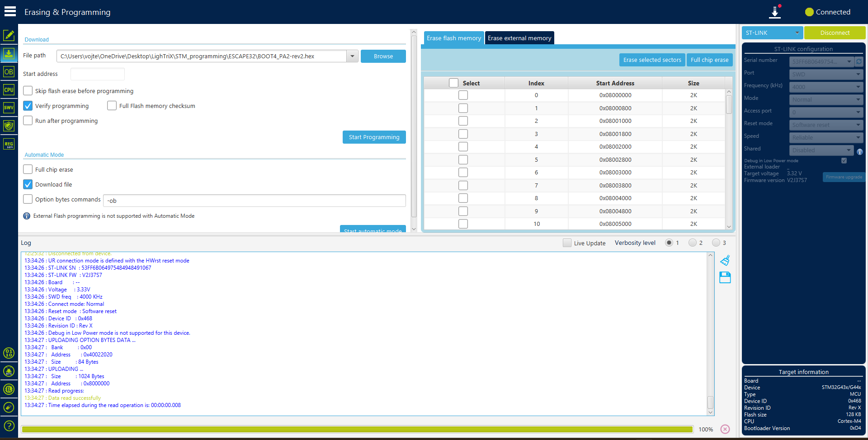This screenshot has height=440, width=868.
Task: Open Memory & File editing pencil icon
Action: (x=9, y=35)
